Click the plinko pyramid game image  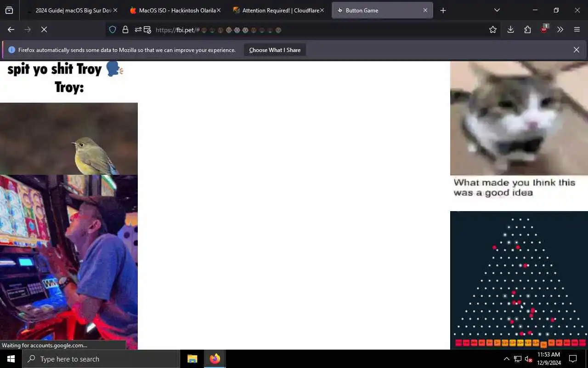pos(519,280)
